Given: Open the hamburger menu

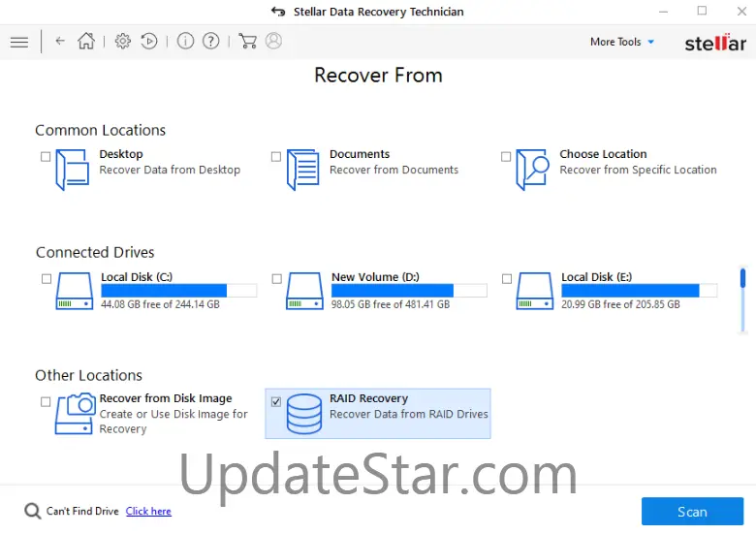Looking at the screenshot, I should point(19,42).
